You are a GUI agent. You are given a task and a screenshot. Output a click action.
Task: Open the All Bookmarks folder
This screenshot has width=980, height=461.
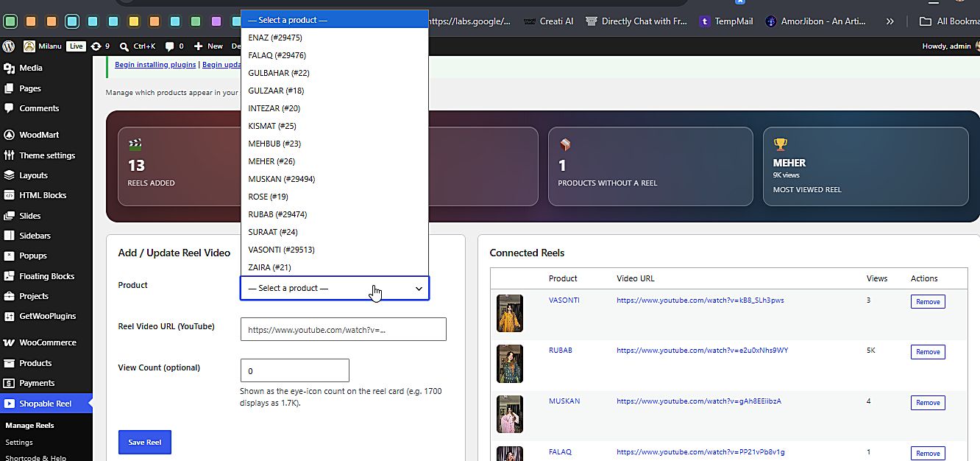click(948, 21)
